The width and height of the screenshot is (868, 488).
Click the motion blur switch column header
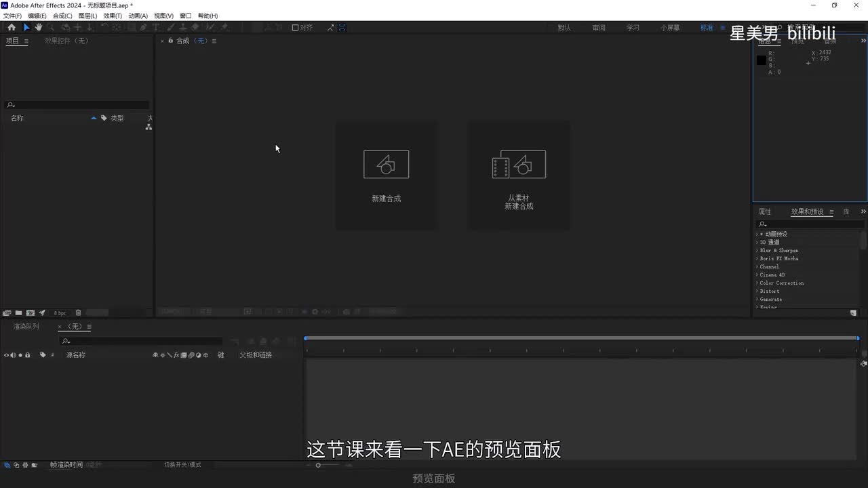coord(191,355)
